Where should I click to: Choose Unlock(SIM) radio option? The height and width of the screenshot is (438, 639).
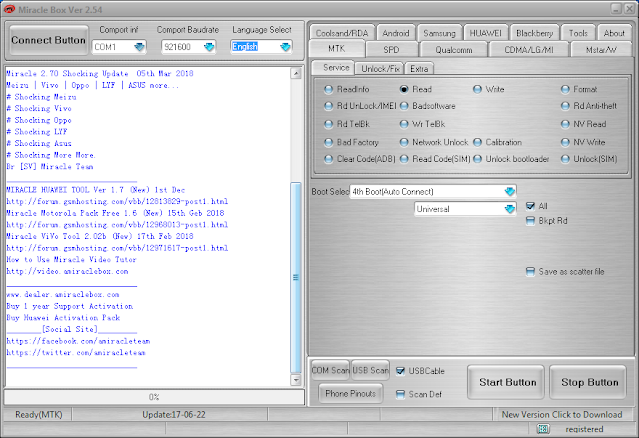point(565,159)
